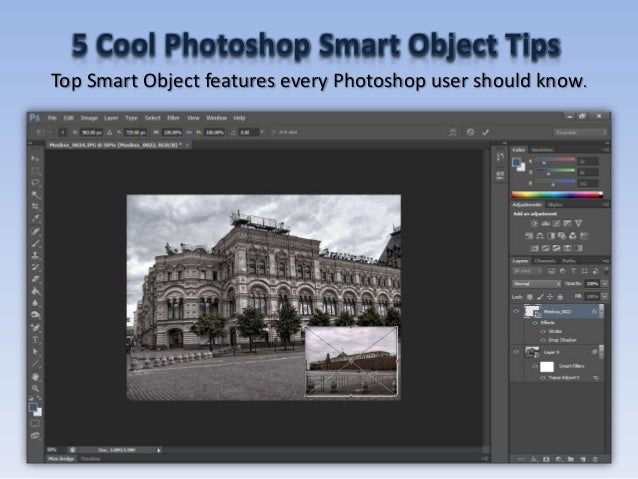Select the Dodge tool
Image resolution: width=638 pixels, height=479 pixels.
35,315
